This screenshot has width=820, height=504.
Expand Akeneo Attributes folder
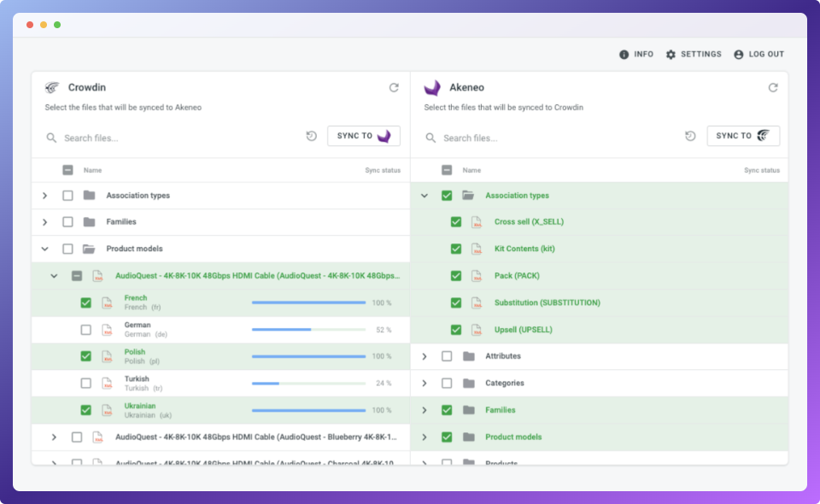point(425,356)
